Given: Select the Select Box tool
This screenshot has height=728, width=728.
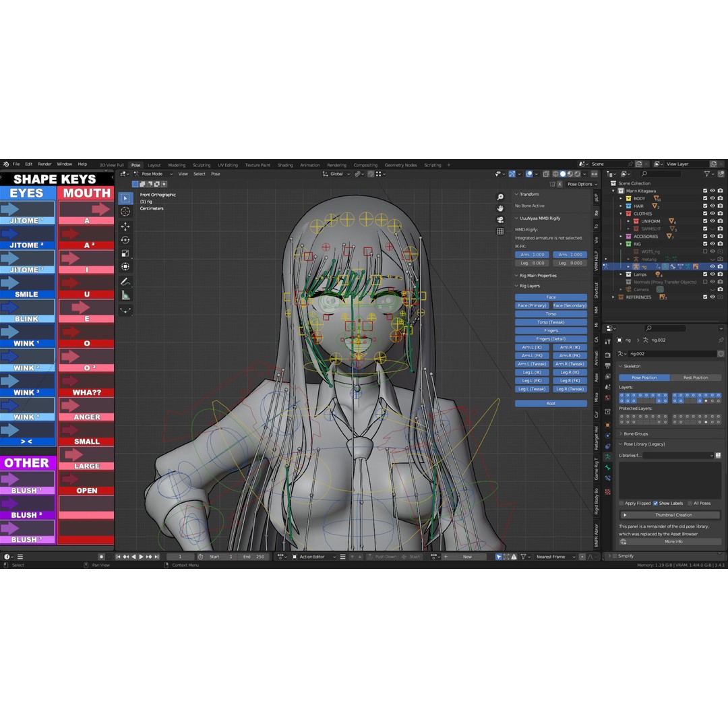Looking at the screenshot, I should [x=125, y=198].
